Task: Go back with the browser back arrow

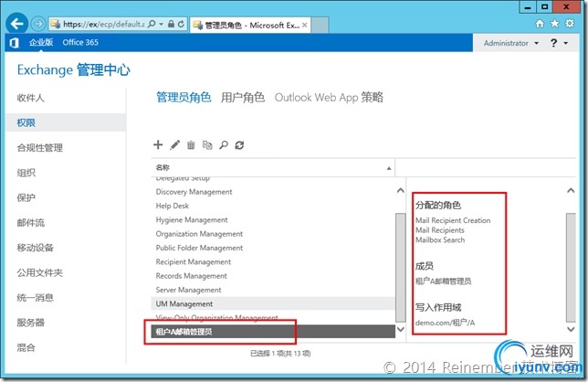Action: (x=16, y=24)
